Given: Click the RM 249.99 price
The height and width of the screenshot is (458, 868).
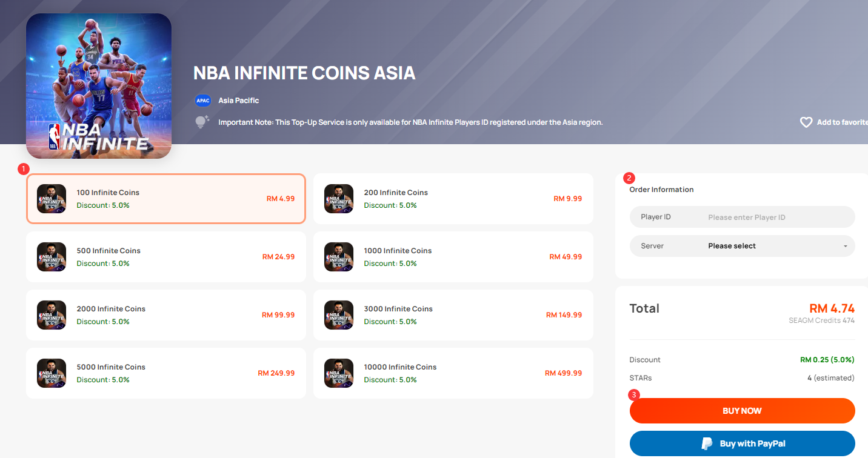Looking at the screenshot, I should pos(277,373).
